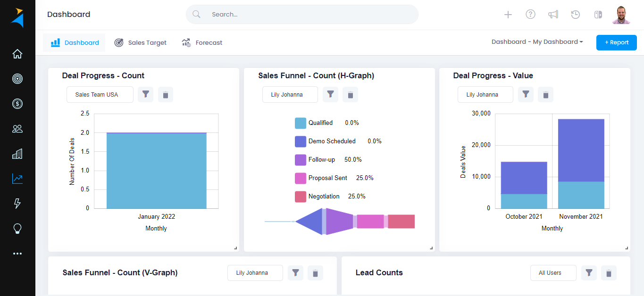Switch to the Forecast tab
Viewport: 644px width, 296px height.
(x=202, y=42)
